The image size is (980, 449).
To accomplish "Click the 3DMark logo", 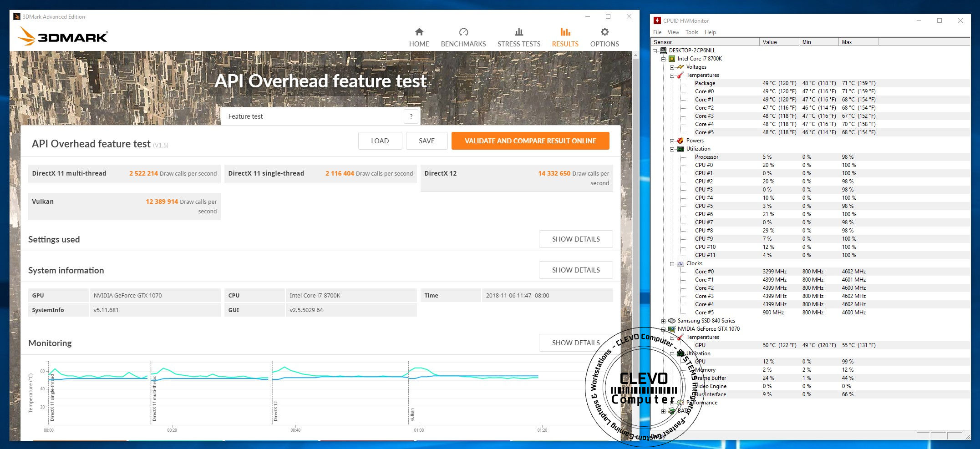I will click(x=63, y=36).
